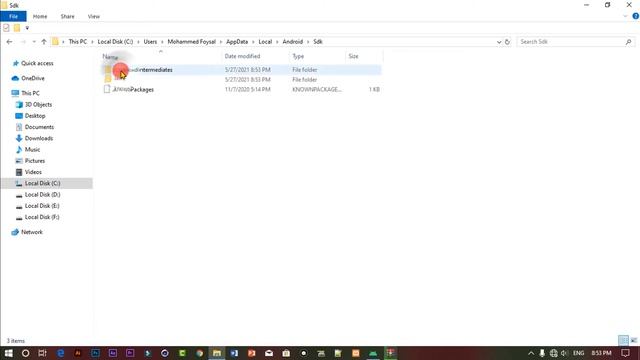Screen dimensions: 640x360
Task: Select the folder ending in 'intermediates'
Action: pos(242,70)
